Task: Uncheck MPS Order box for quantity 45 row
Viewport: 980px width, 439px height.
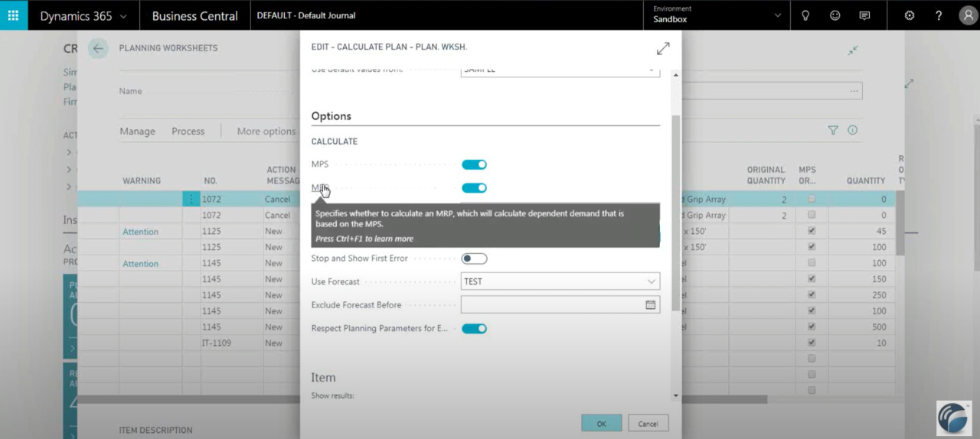Action: coord(812,231)
